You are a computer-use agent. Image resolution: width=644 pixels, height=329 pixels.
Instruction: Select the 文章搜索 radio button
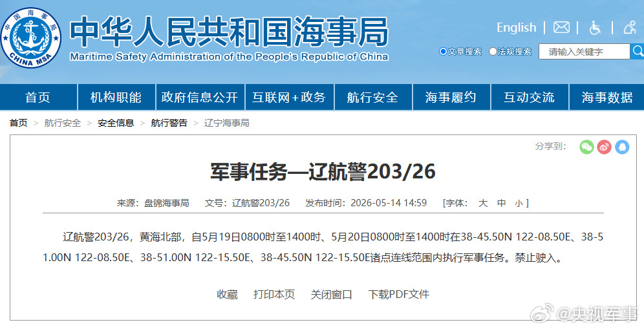[443, 51]
